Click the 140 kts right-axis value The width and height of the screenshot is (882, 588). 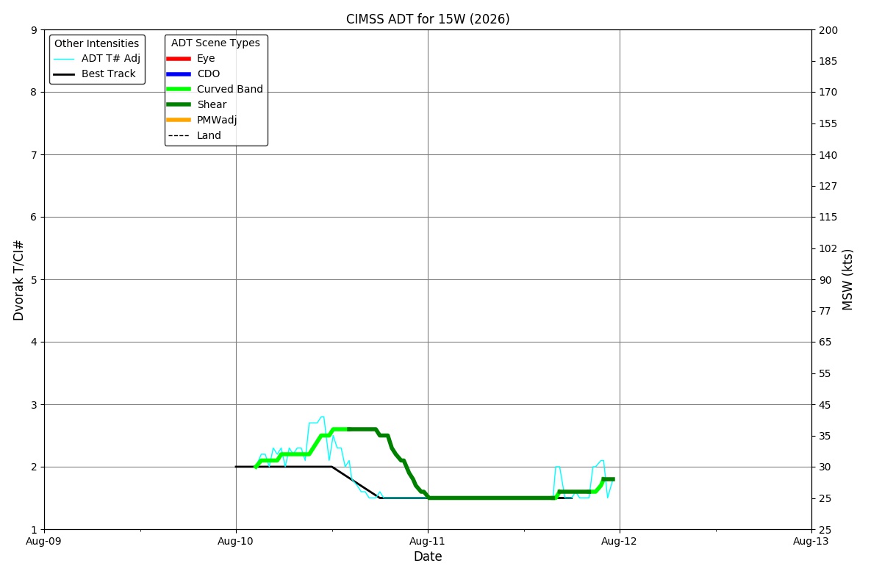coord(828,155)
